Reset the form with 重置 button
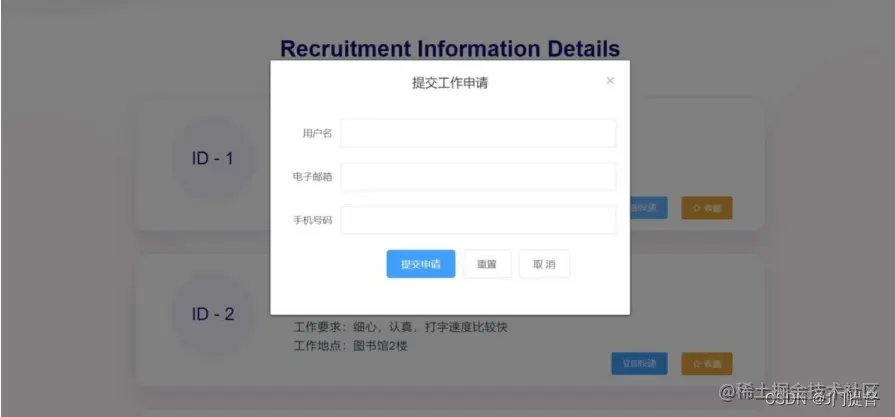 tap(487, 264)
